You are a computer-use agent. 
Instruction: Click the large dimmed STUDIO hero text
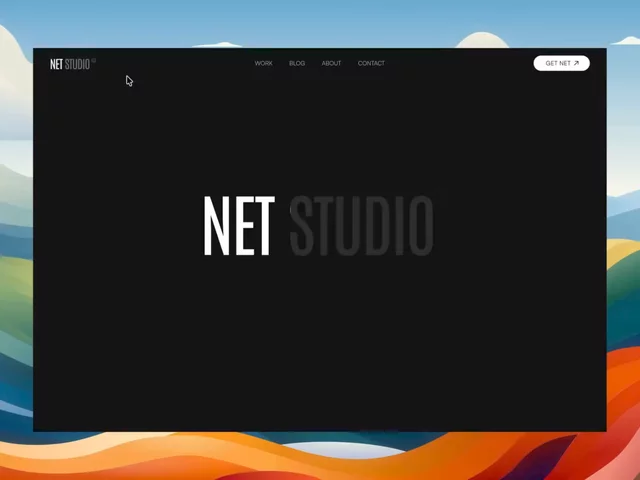pyautogui.click(x=362, y=226)
